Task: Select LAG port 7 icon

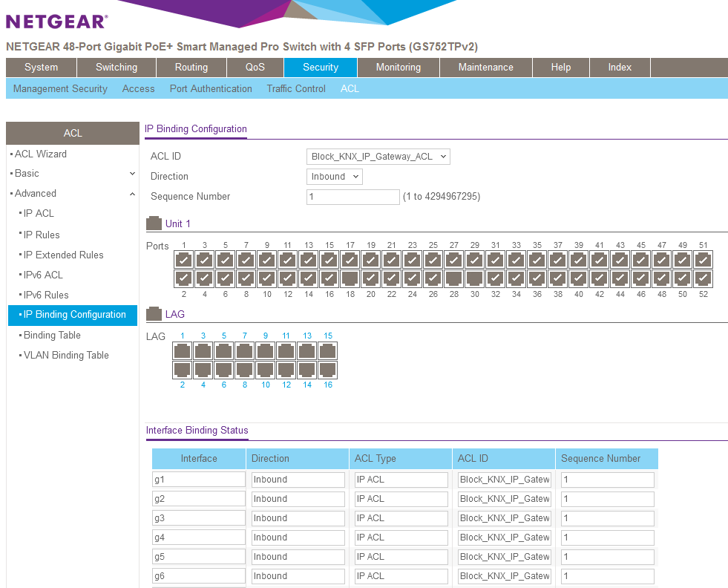Action: pyautogui.click(x=244, y=350)
